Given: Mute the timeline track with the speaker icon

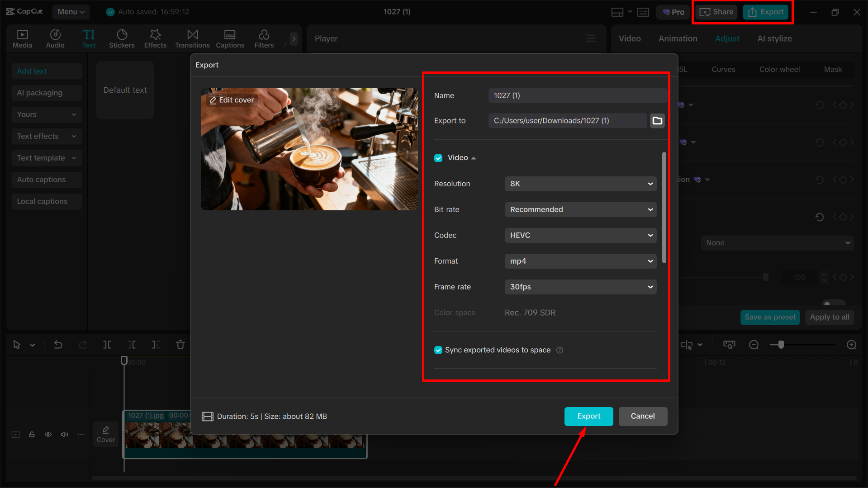Looking at the screenshot, I should click(64, 434).
